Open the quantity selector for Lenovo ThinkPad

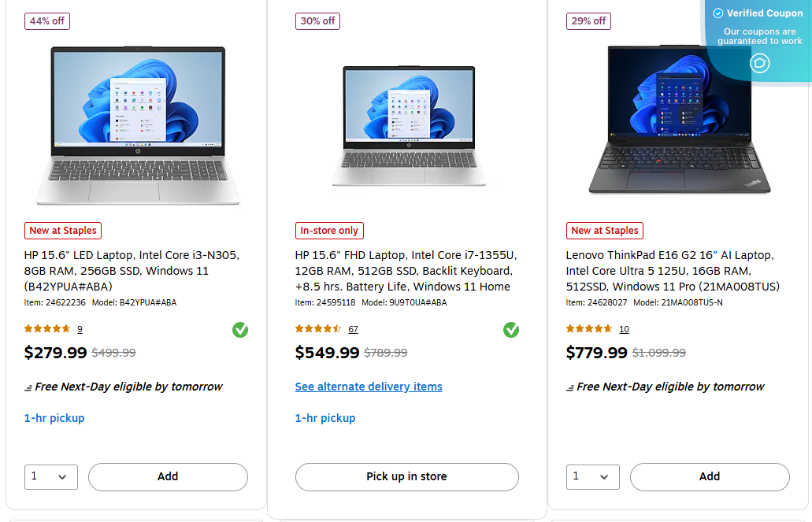tap(592, 476)
